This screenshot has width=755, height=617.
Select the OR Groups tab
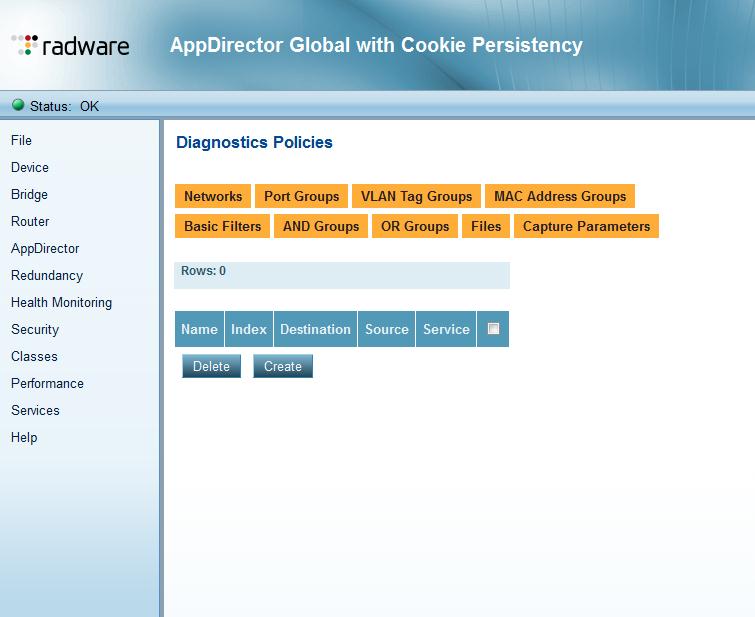click(x=415, y=226)
